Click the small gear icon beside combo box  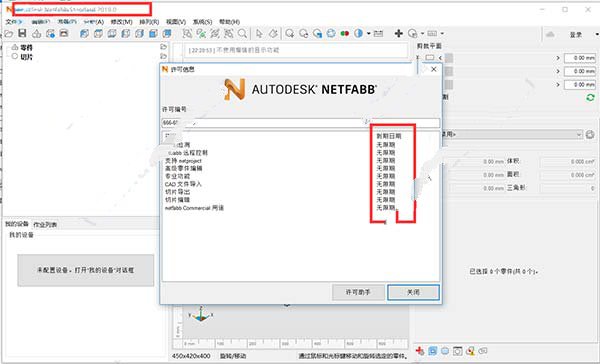[590, 134]
